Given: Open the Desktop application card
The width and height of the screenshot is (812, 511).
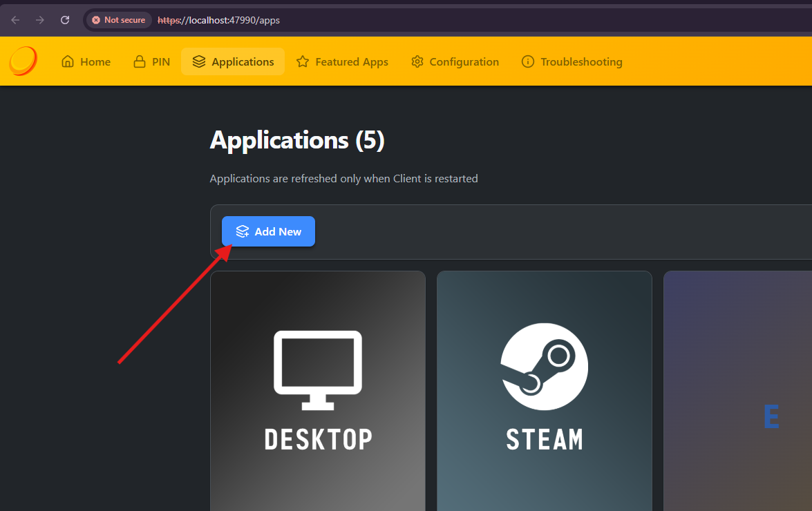Looking at the screenshot, I should (x=318, y=391).
